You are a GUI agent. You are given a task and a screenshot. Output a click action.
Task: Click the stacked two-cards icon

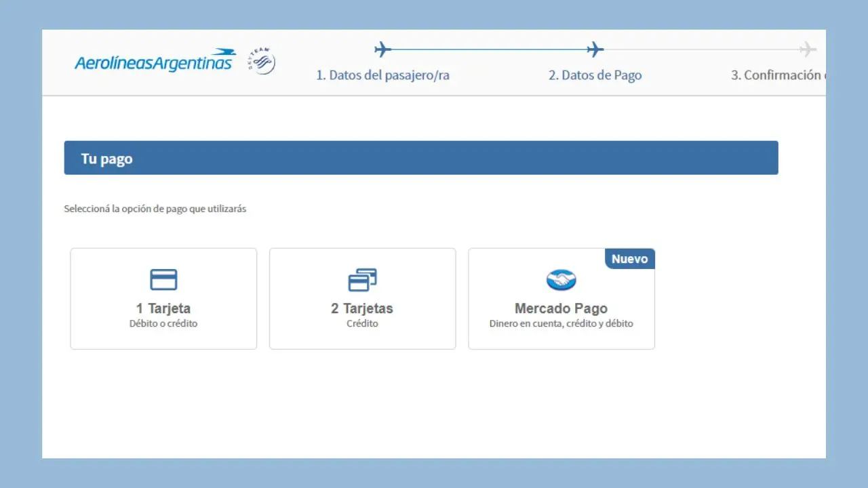(x=363, y=280)
